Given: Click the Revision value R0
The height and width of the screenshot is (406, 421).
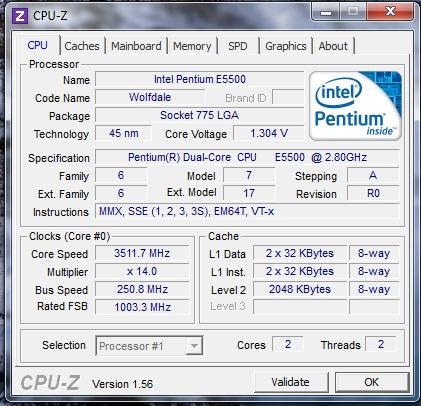Looking at the screenshot, I should tap(373, 193).
